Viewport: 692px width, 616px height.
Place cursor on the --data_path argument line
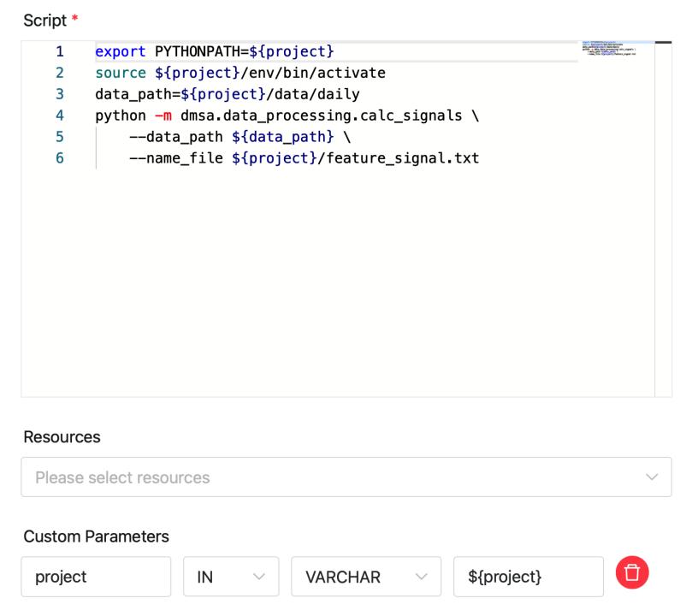point(240,137)
